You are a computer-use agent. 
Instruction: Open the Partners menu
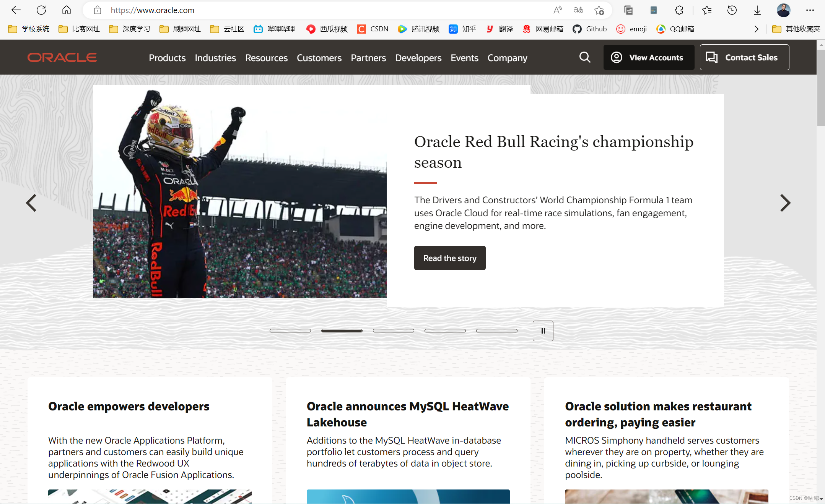click(368, 58)
